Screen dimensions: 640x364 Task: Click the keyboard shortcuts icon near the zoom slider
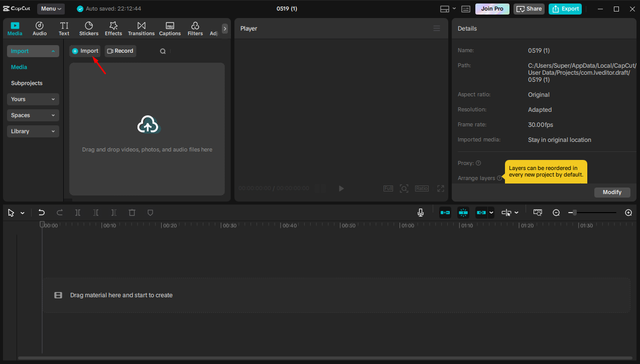coord(538,213)
